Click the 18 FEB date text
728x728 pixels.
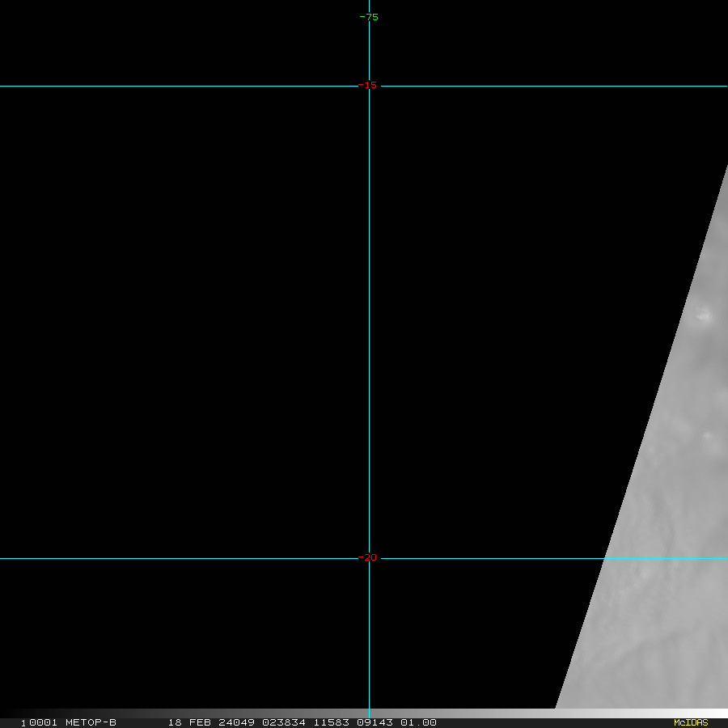186,722
